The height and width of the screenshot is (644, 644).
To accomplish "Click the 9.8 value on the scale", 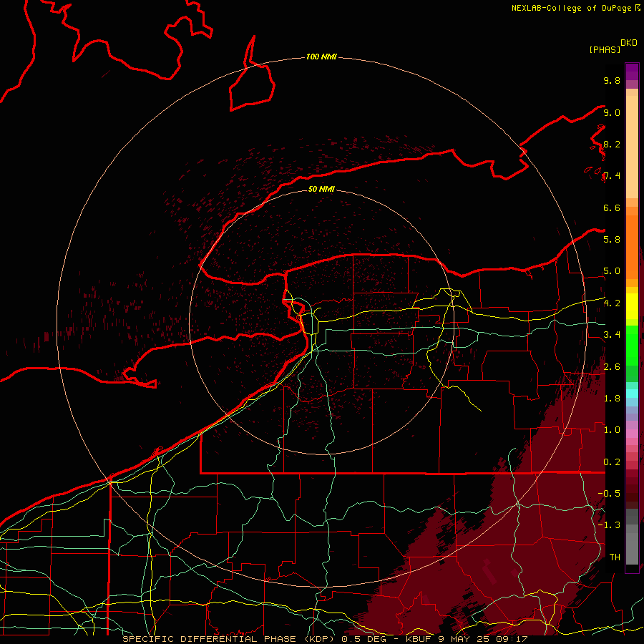I will [x=612, y=81].
